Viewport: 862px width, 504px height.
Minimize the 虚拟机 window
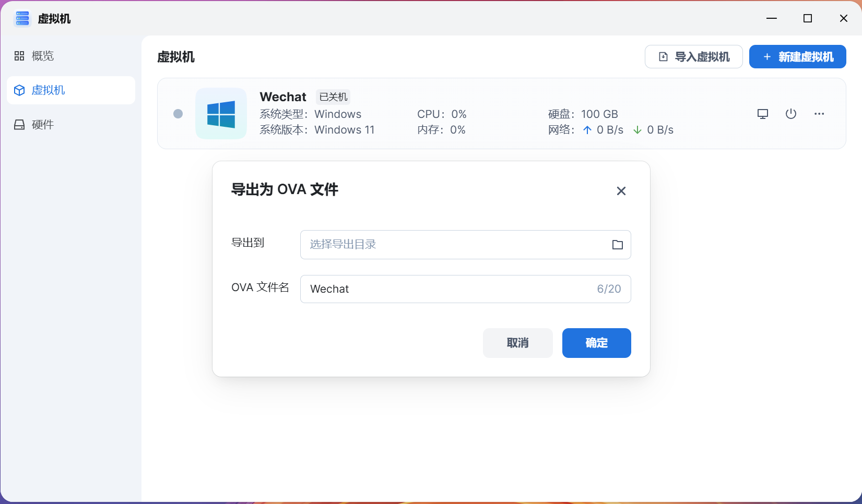point(772,18)
